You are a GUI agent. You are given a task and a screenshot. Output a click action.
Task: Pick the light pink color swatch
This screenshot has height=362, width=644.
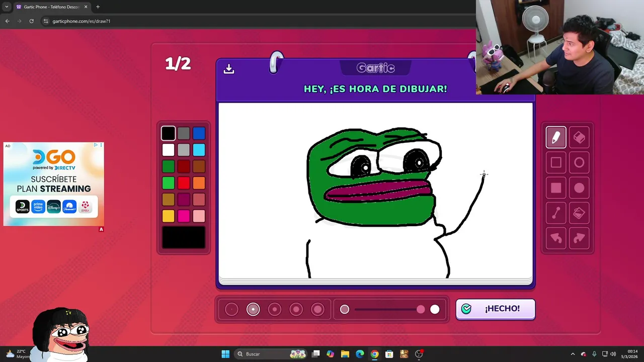point(199,216)
